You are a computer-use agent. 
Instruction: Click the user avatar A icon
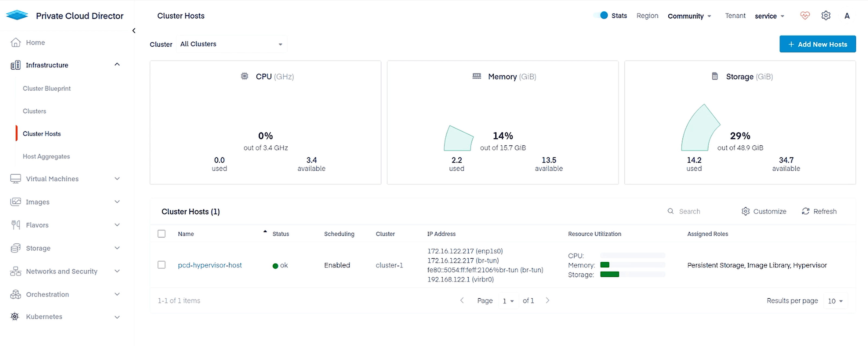(847, 16)
